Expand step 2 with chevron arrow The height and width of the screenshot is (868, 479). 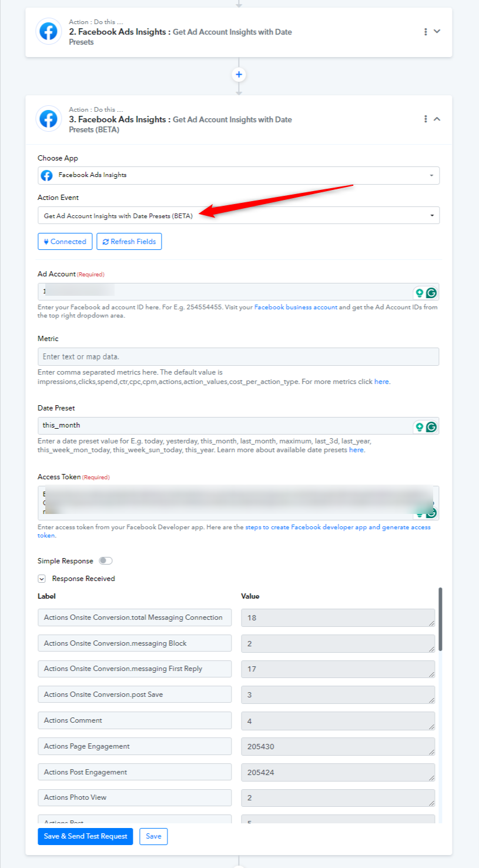pos(437,32)
